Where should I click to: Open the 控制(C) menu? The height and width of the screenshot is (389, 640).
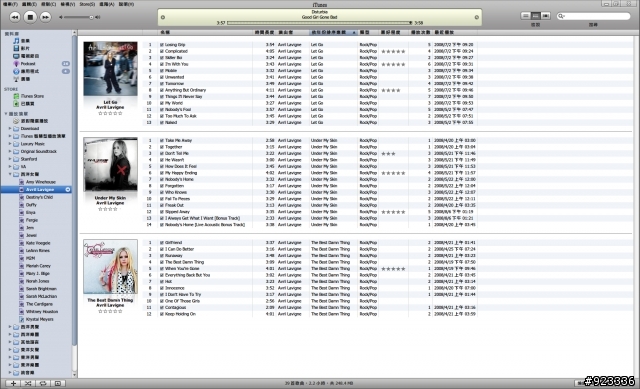pos(48,4)
